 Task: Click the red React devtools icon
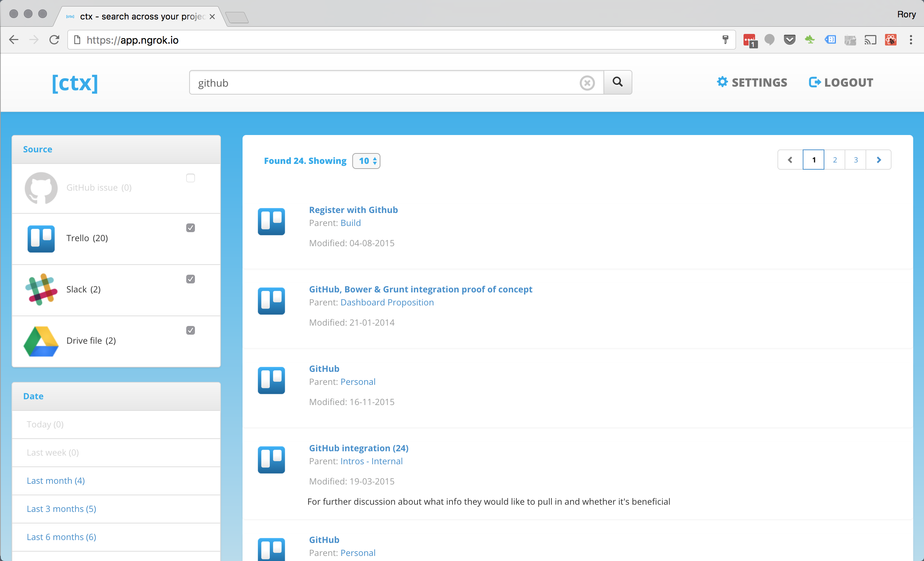point(891,40)
